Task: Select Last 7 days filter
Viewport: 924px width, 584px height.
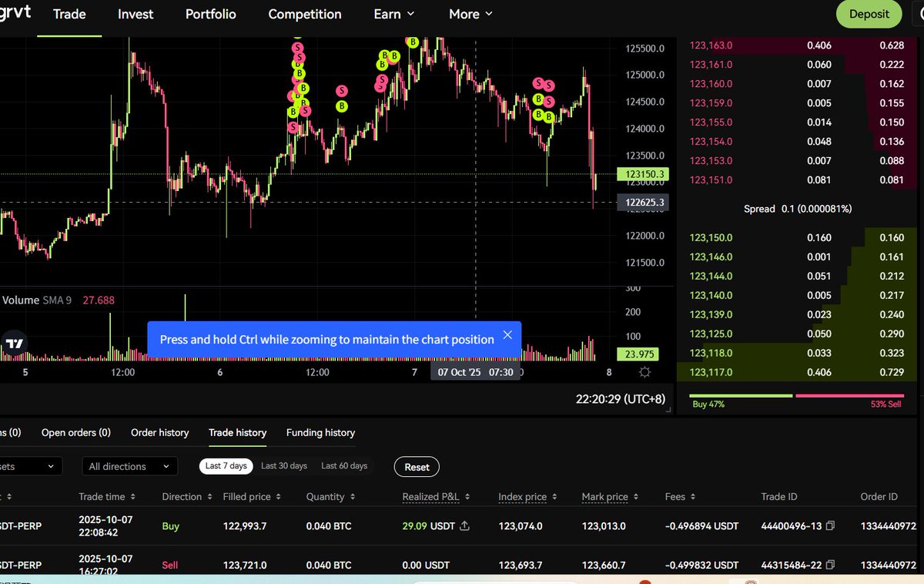Action: (226, 466)
